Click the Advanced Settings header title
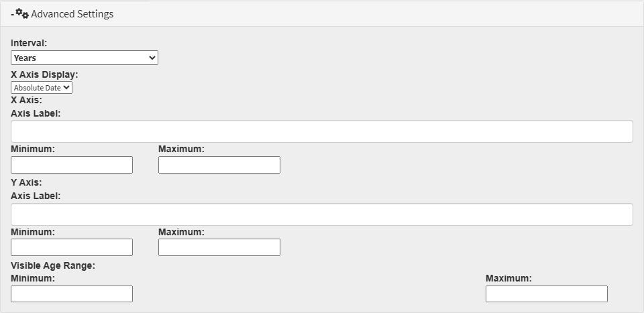Image resolution: width=644 pixels, height=313 pixels. pyautogui.click(x=72, y=14)
